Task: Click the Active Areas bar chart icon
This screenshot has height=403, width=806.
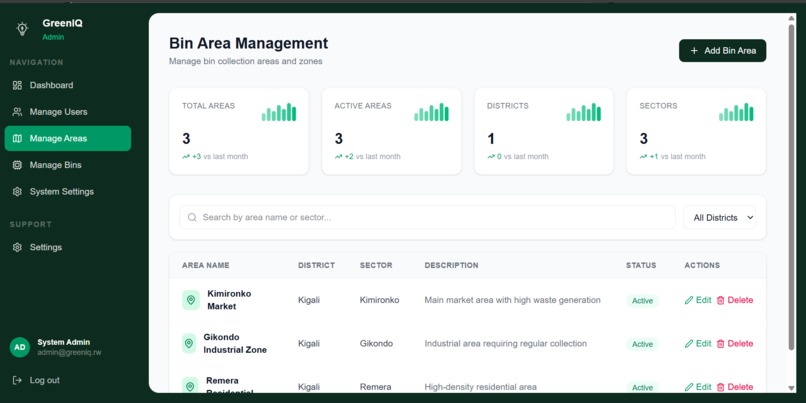Action: pyautogui.click(x=431, y=112)
